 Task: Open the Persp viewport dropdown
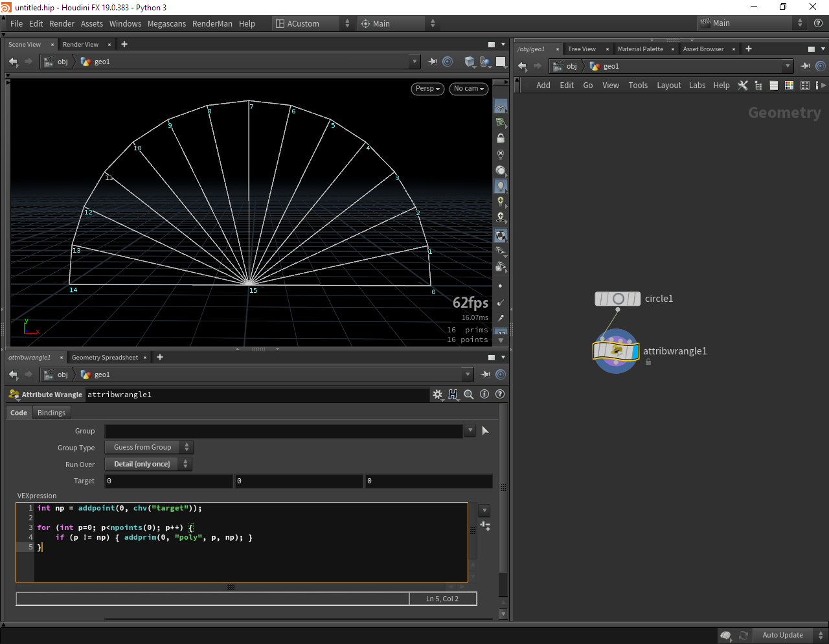tap(427, 89)
